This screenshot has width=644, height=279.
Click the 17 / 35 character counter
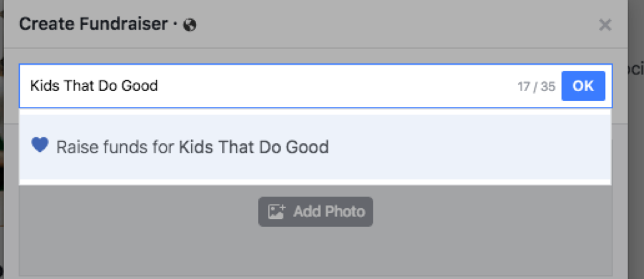[536, 86]
